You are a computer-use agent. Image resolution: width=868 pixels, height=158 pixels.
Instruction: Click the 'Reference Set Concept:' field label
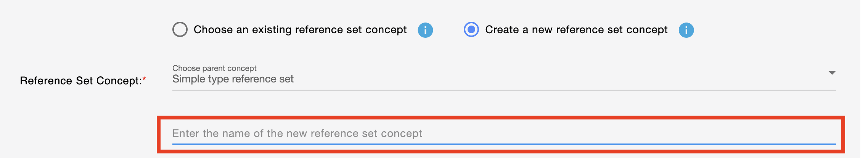tap(81, 81)
